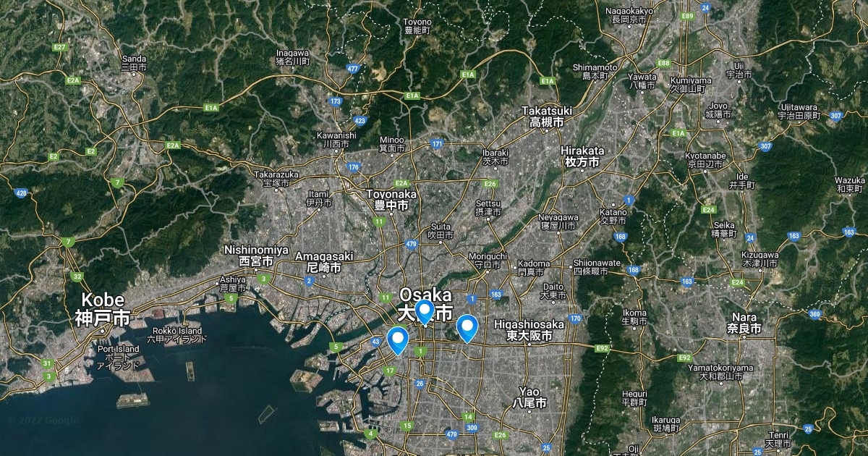Click the E27 expressway shield
Viewport: 868px width, 456px height.
60,47
